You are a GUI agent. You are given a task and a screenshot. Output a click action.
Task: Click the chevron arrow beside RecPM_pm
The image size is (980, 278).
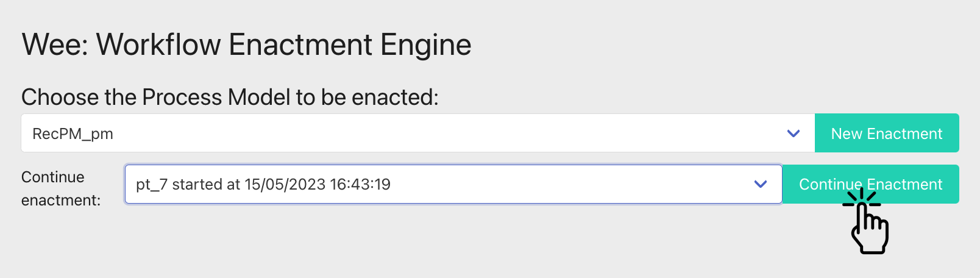click(793, 134)
